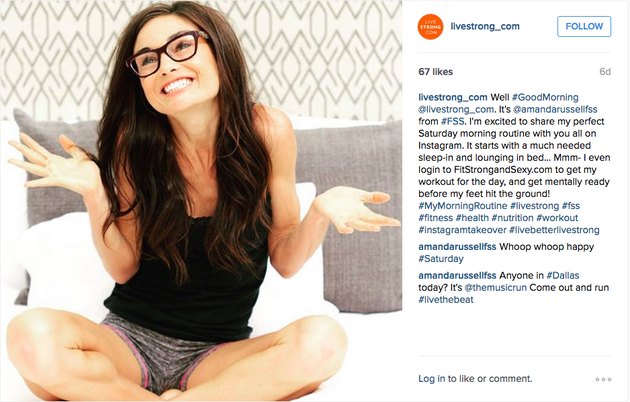The image size is (630, 402).
Task: Click the #Dallas hashtag
Action: (562, 275)
